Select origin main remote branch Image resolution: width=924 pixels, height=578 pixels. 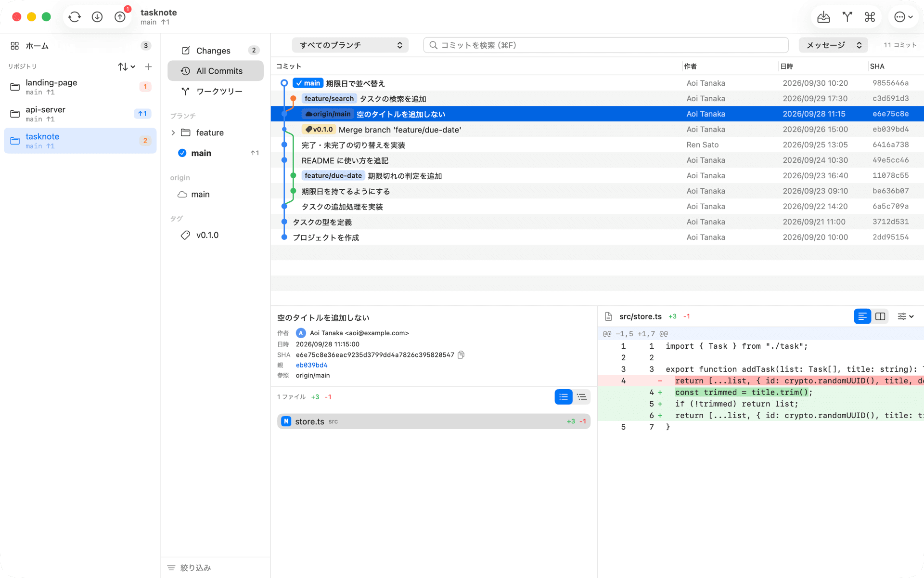click(x=215, y=194)
